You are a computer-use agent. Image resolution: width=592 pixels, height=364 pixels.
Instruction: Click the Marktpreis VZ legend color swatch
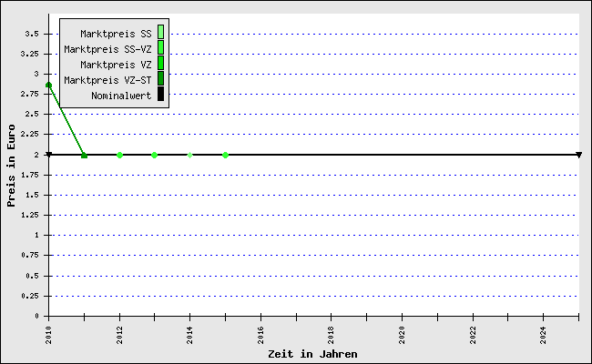(x=160, y=64)
